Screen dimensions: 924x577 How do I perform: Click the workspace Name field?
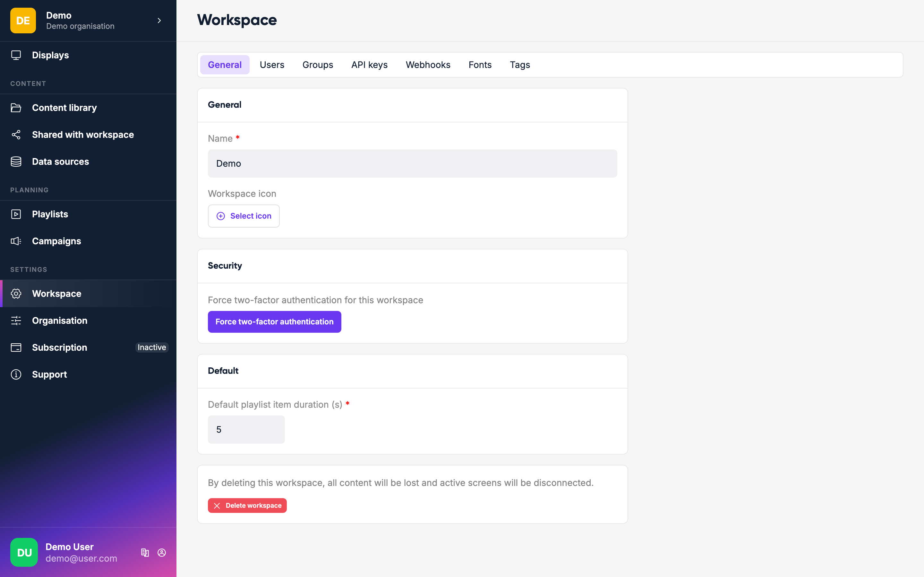[412, 163]
